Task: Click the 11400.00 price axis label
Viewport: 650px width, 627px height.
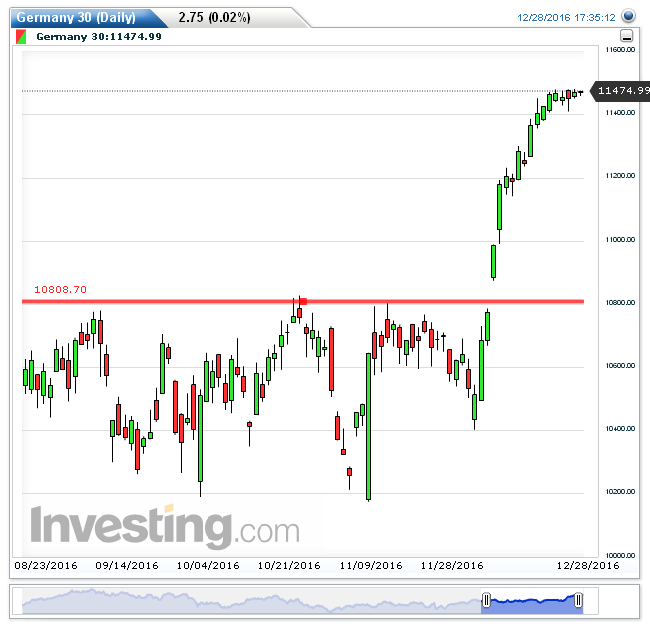Action: tap(620, 113)
